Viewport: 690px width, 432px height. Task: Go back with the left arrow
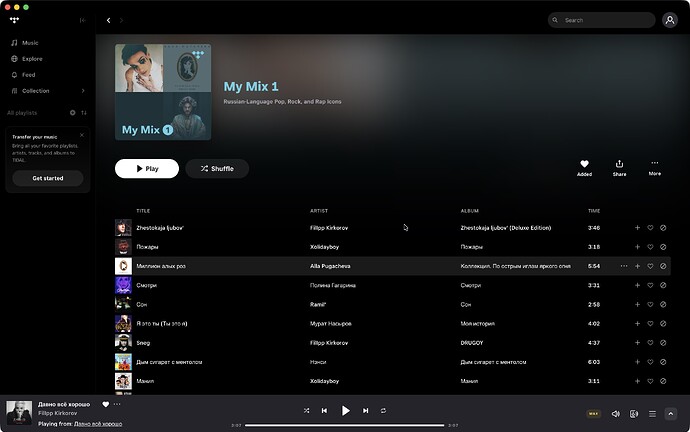108,20
